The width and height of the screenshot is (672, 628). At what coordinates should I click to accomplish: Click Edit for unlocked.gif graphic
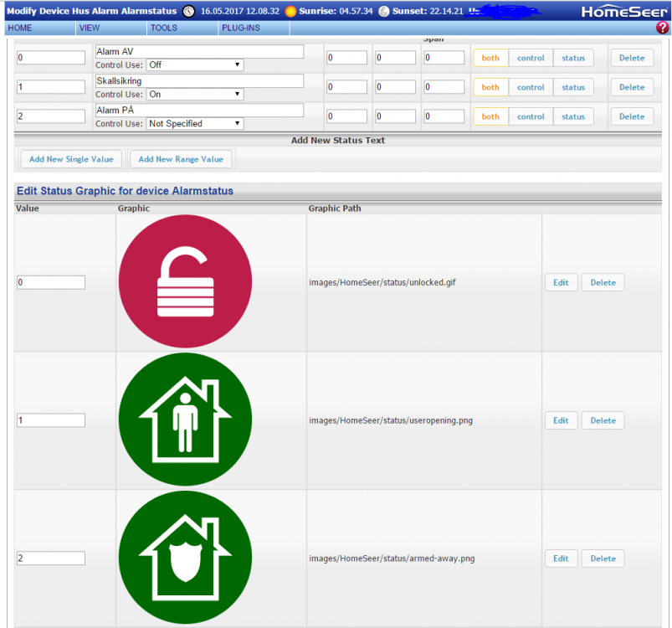tap(561, 282)
